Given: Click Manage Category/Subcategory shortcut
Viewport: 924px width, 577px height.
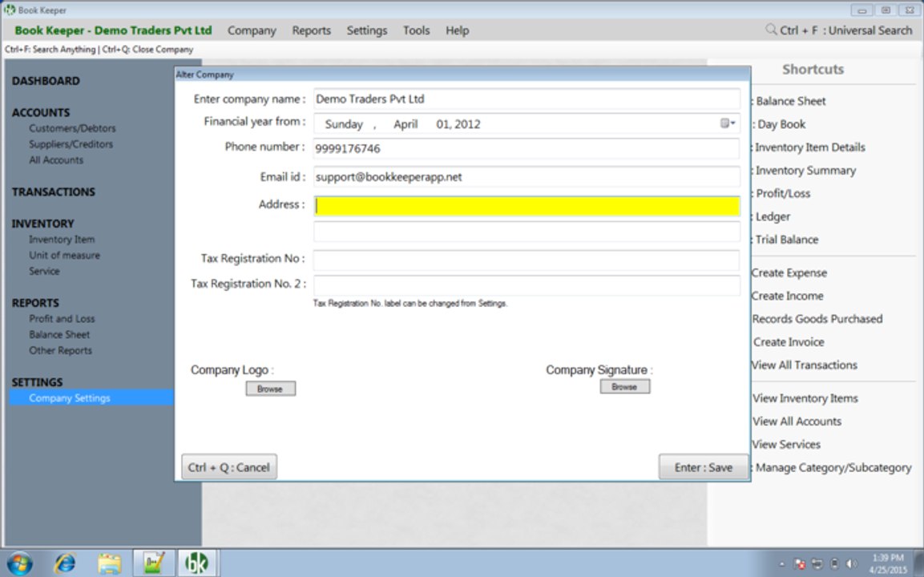Looking at the screenshot, I should pyautogui.click(x=833, y=467).
